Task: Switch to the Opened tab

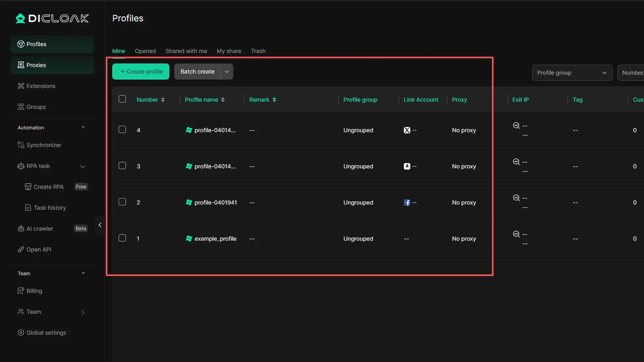Action: [145, 51]
